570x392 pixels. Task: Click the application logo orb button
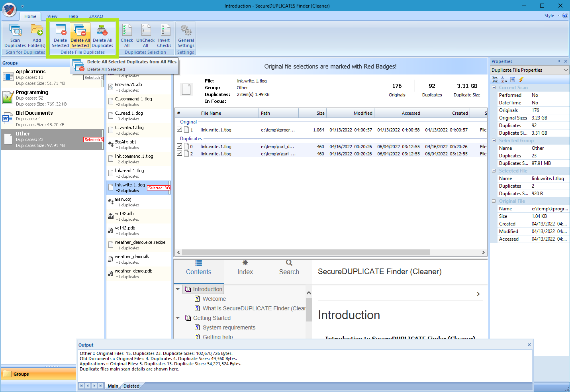[9, 10]
